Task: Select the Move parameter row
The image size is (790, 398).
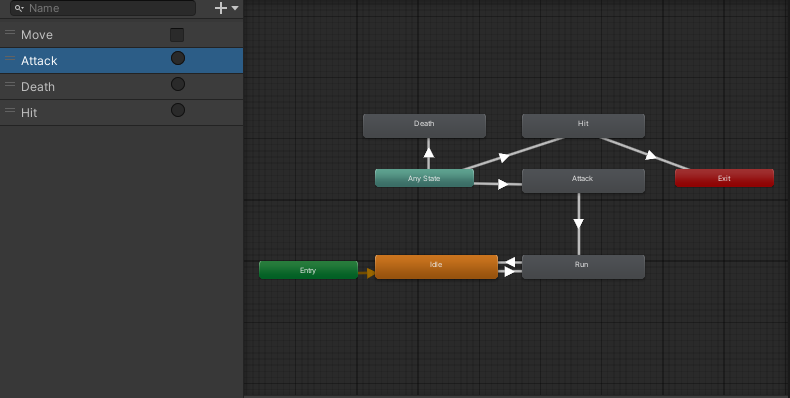Action: [121, 35]
